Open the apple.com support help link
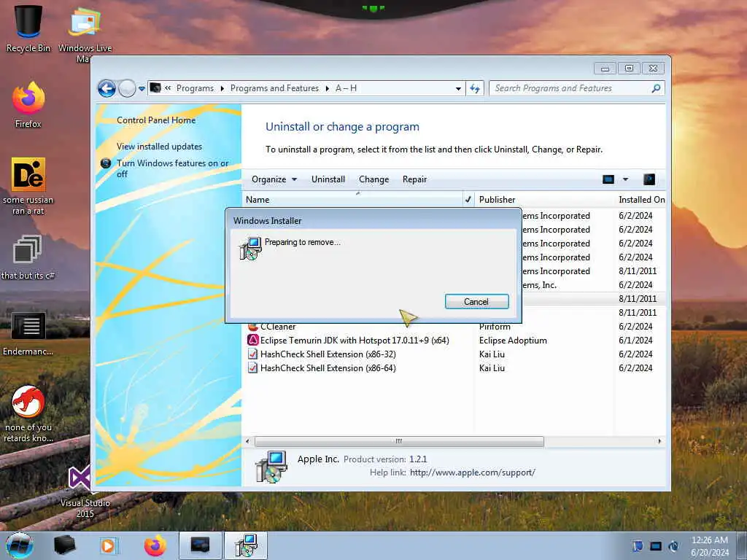This screenshot has height=560, width=747. 473,472
